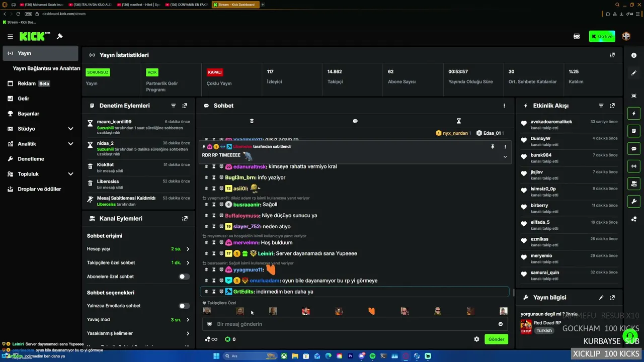Toggle the camera widget button in right sidebar
Viewport: 644px width, 362px height.
click(x=634, y=184)
